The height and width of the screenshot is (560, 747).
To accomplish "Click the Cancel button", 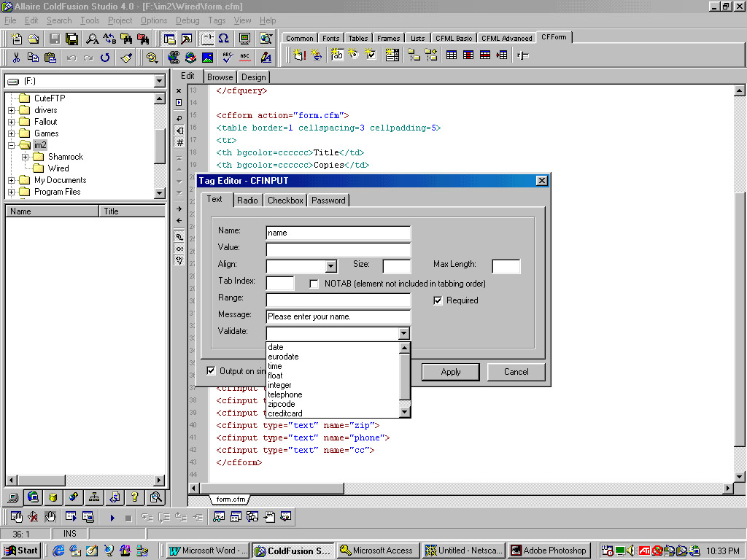I will click(516, 372).
